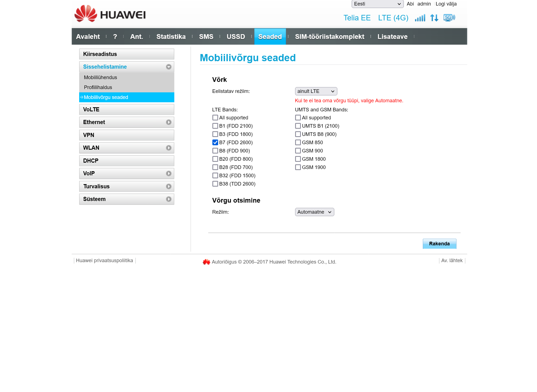Open SIM-tööriistakomplekt tab
Viewport: 537px width, 392px height.
(x=330, y=37)
